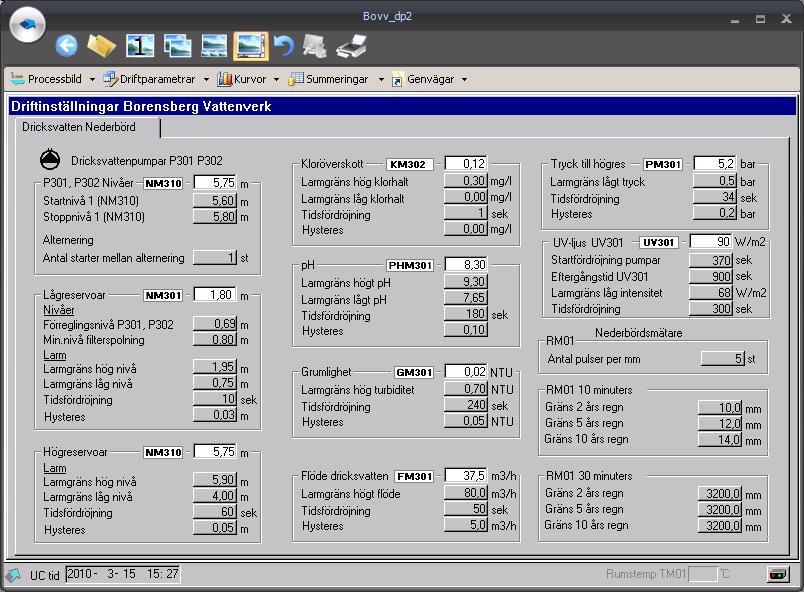Select the Förreglingsnivå P301, P302 field
Image resolution: width=804 pixels, height=592 pixels.
[x=214, y=324]
